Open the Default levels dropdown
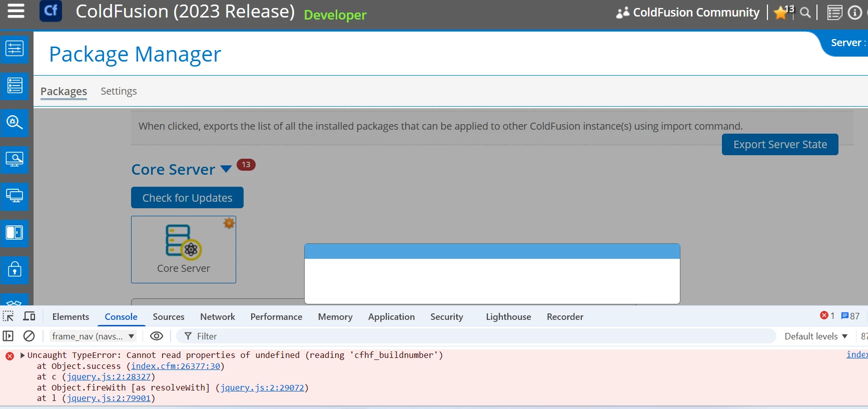868x409 pixels. (816, 336)
